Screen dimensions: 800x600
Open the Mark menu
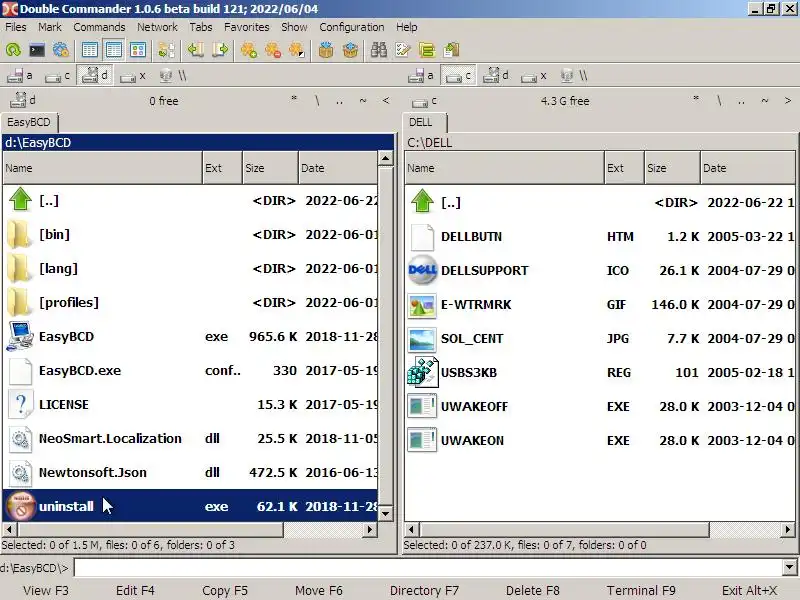[49, 27]
